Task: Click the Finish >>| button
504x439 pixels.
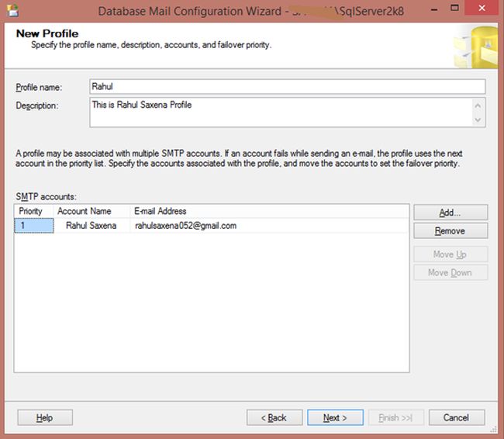Action: (396, 417)
